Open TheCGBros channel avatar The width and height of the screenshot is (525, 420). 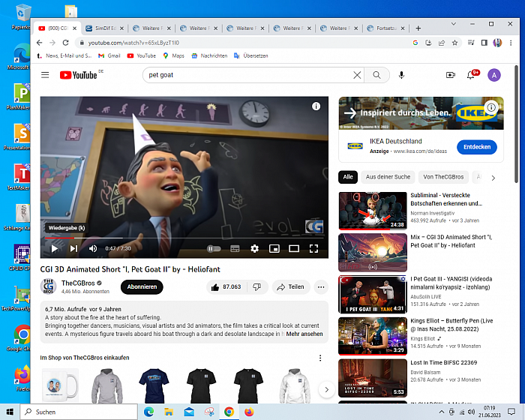point(48,286)
